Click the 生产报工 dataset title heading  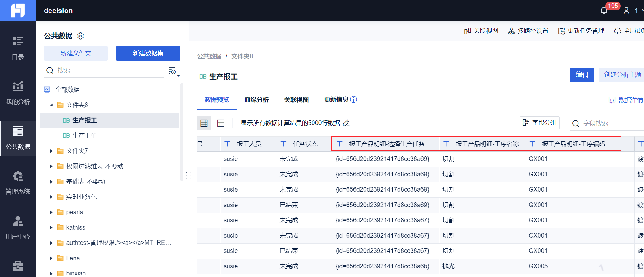(x=223, y=76)
